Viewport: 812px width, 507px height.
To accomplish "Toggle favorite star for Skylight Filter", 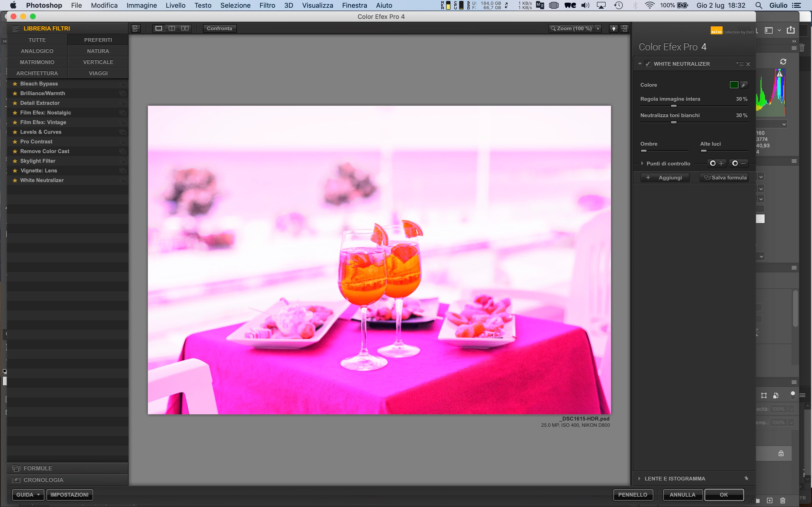I will 15,161.
